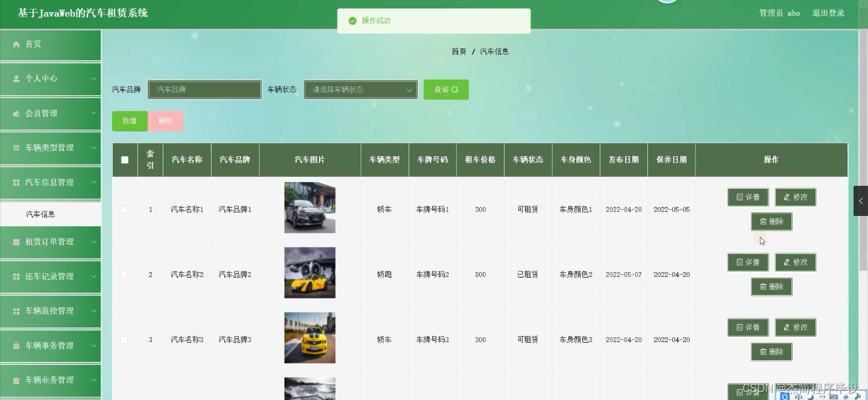Click the green 新增 button

click(130, 121)
